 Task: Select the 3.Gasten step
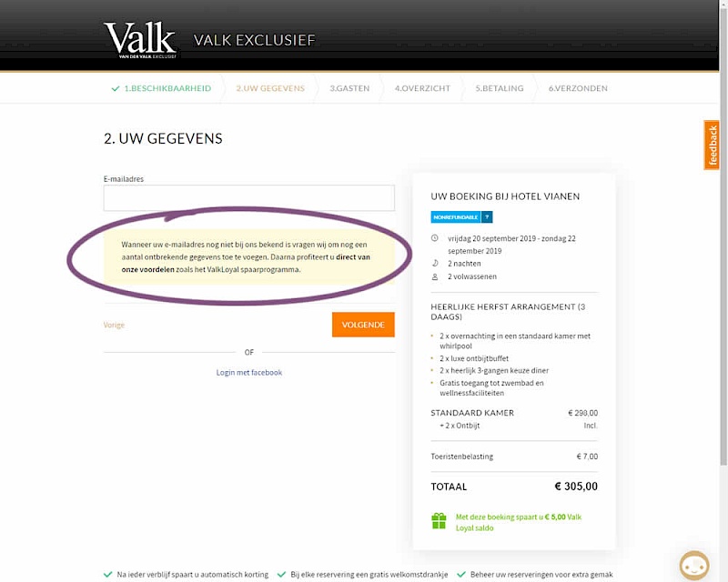pyautogui.click(x=349, y=88)
